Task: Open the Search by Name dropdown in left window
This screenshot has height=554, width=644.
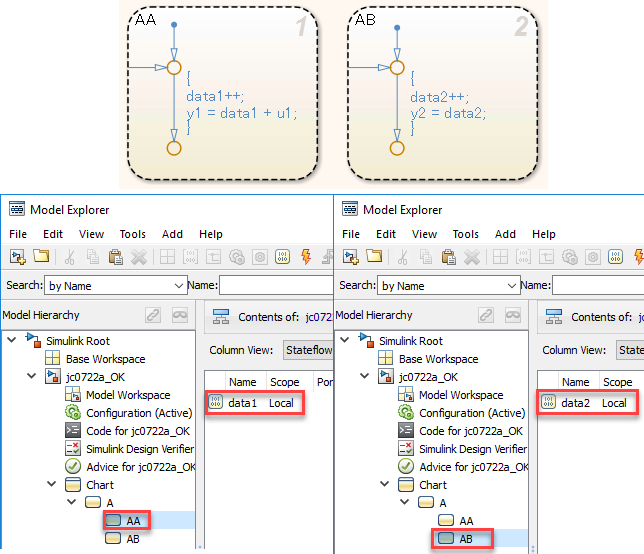Action: (x=116, y=285)
